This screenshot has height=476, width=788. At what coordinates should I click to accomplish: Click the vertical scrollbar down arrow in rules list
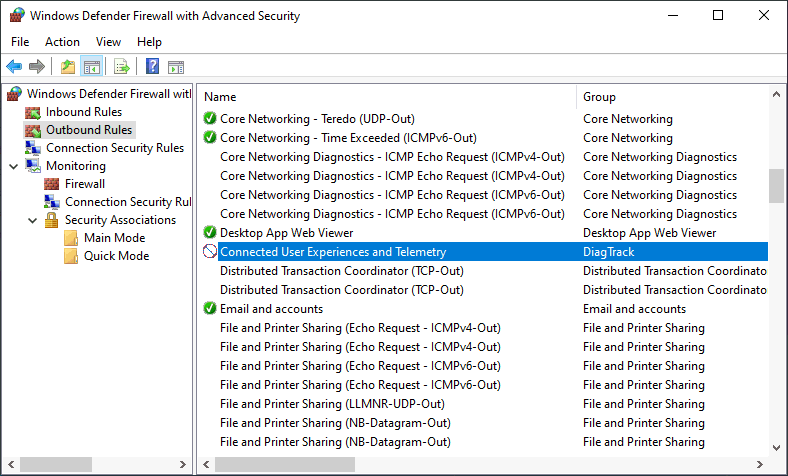pos(776,448)
